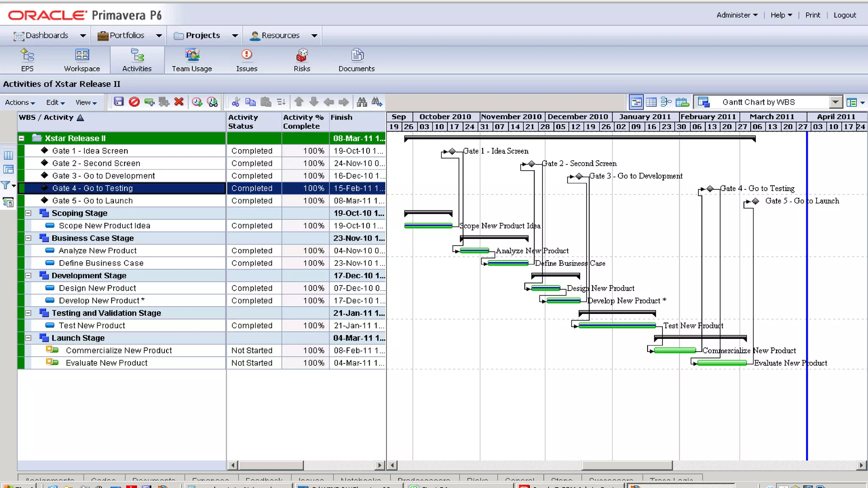This screenshot has height=488, width=868.
Task: Click the Find Next binoculars icon
Action: (x=377, y=102)
